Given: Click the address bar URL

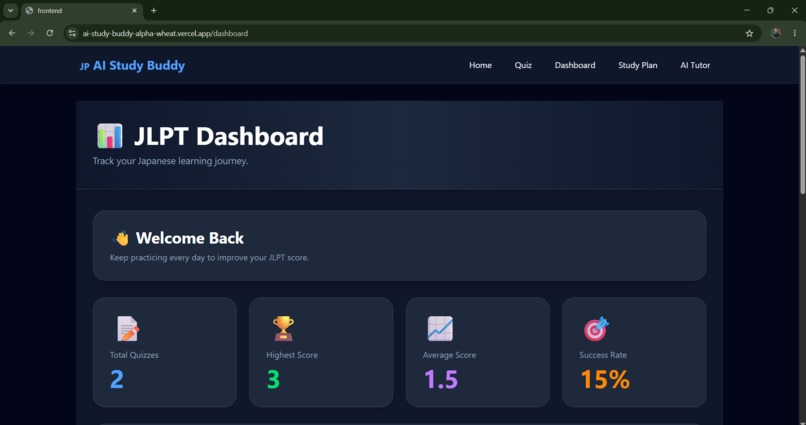Looking at the screenshot, I should pyautogui.click(x=165, y=33).
